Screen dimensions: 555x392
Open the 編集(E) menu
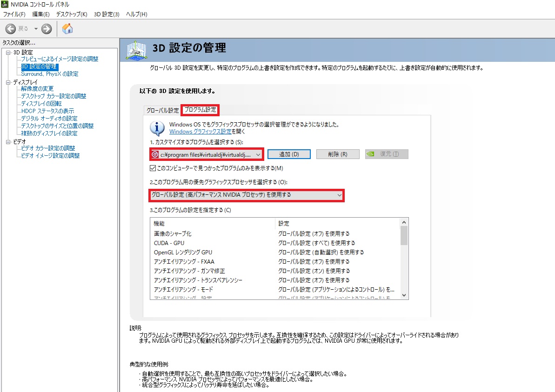coord(40,14)
